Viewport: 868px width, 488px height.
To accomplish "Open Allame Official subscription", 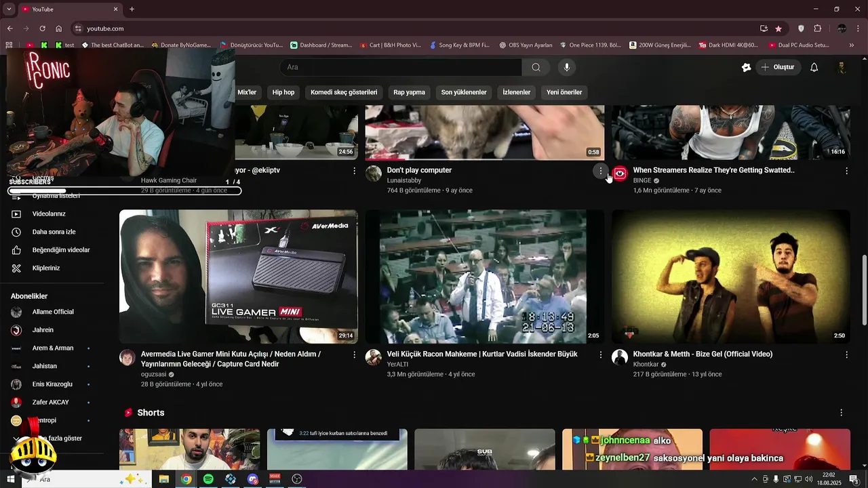I will click(x=52, y=312).
